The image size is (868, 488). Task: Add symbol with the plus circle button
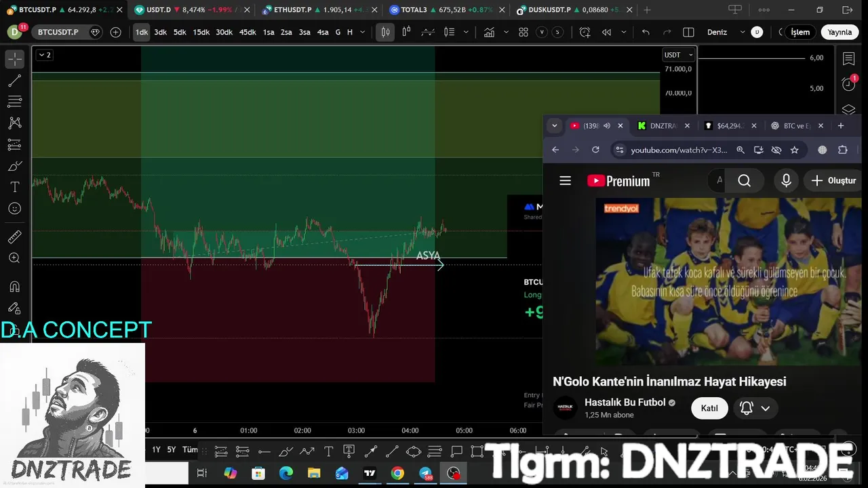[x=115, y=32]
